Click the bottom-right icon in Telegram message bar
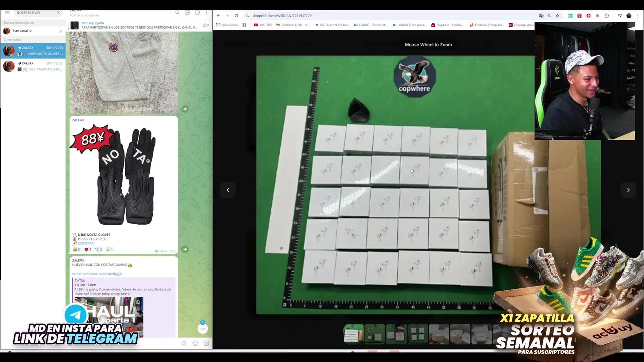The height and width of the screenshot is (362, 644). coord(206,343)
